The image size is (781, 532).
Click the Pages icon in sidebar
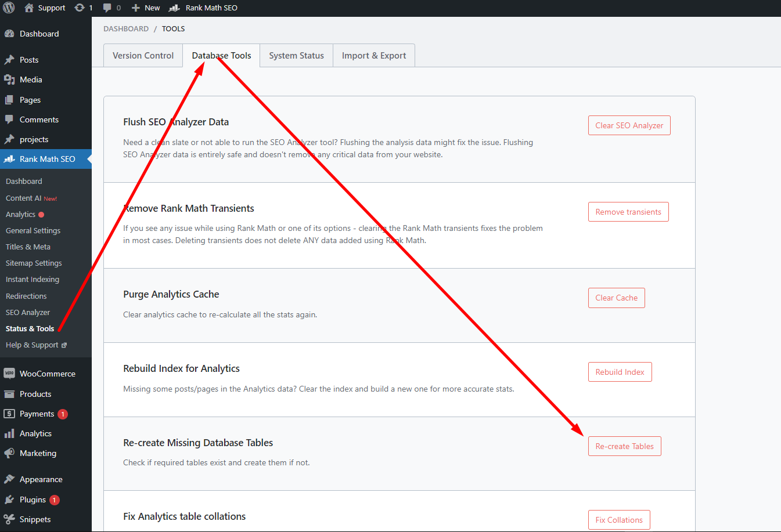(x=9, y=100)
